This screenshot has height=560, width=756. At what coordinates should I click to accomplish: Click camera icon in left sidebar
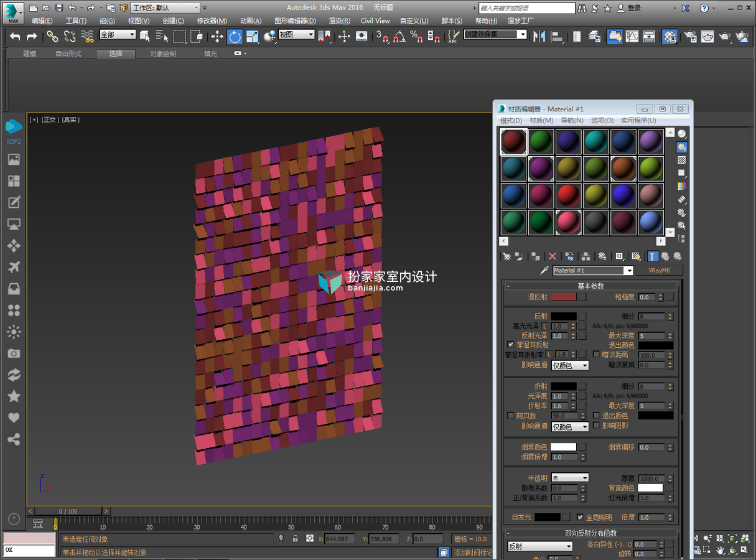[14, 353]
